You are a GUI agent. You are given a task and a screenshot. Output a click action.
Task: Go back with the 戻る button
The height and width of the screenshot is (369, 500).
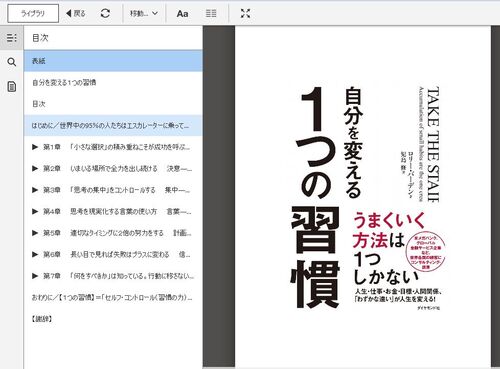(76, 13)
